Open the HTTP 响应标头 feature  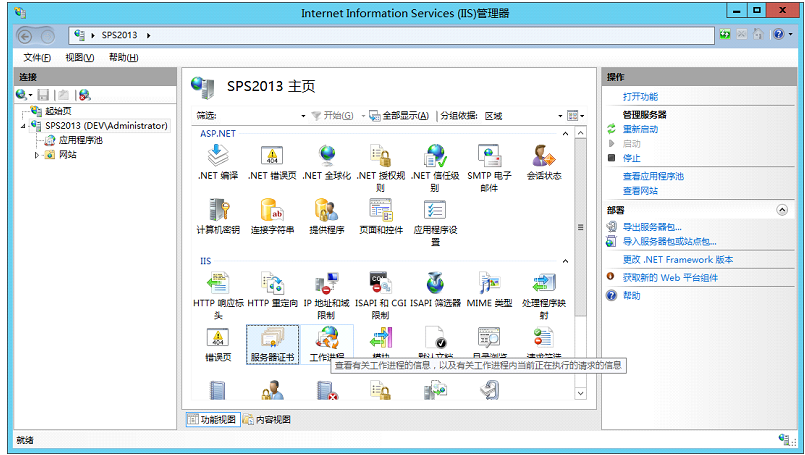coord(218,295)
